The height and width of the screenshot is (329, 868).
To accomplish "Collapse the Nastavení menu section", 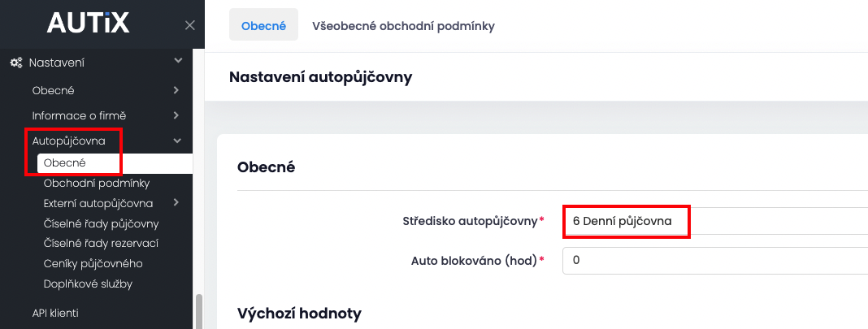I will pyautogui.click(x=178, y=62).
